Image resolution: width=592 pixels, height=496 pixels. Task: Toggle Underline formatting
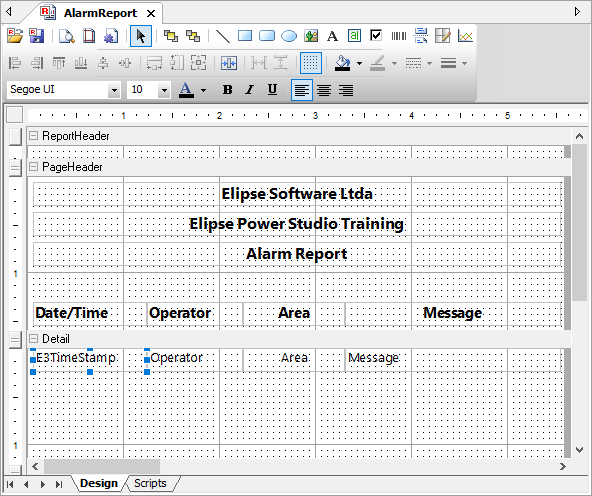click(x=272, y=90)
